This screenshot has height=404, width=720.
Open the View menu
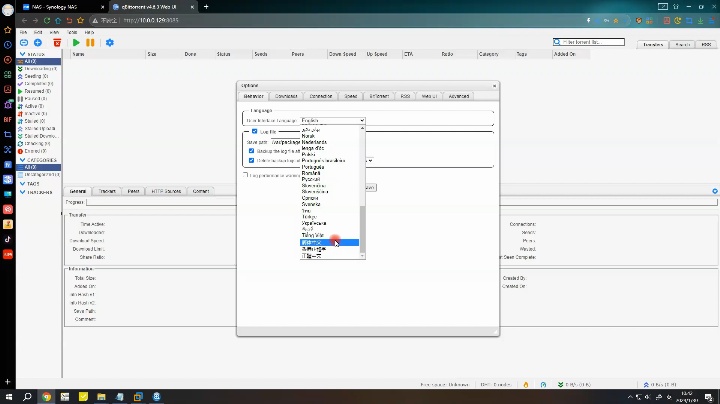(54, 33)
